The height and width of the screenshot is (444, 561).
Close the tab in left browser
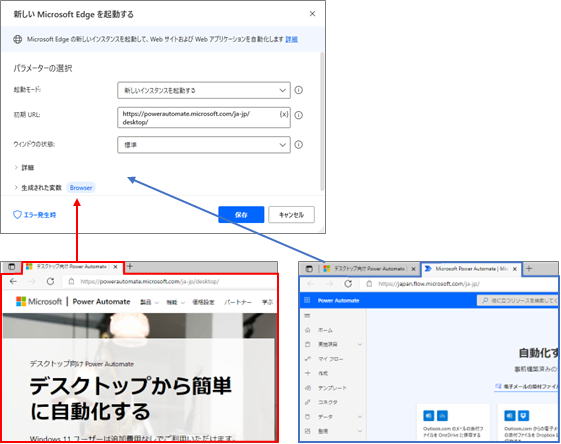(116, 267)
